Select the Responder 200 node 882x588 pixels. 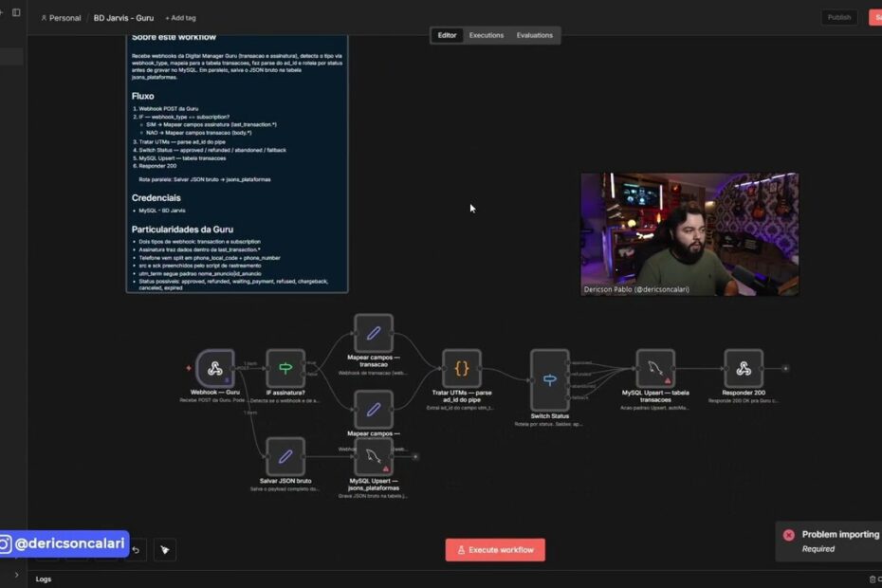[744, 368]
